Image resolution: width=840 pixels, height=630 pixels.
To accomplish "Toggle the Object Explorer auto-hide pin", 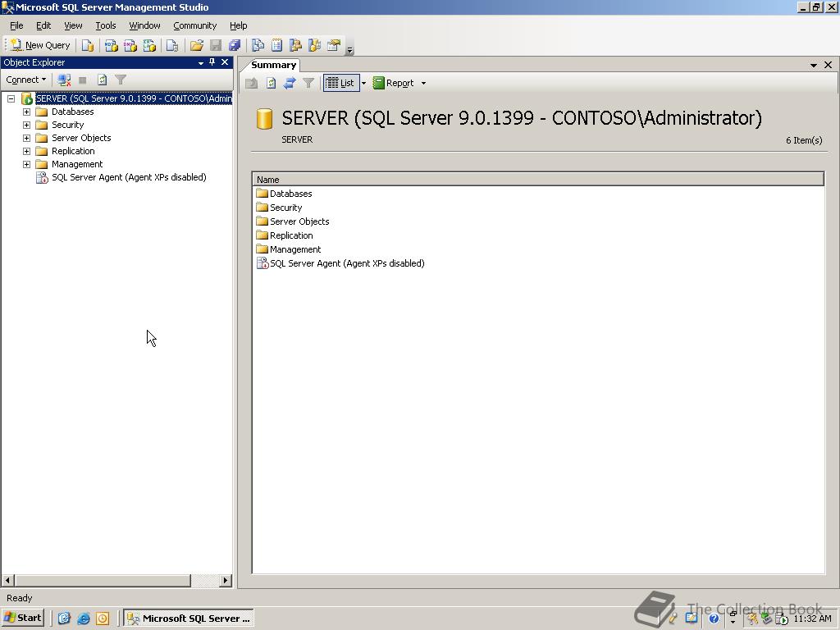I will pos(212,62).
